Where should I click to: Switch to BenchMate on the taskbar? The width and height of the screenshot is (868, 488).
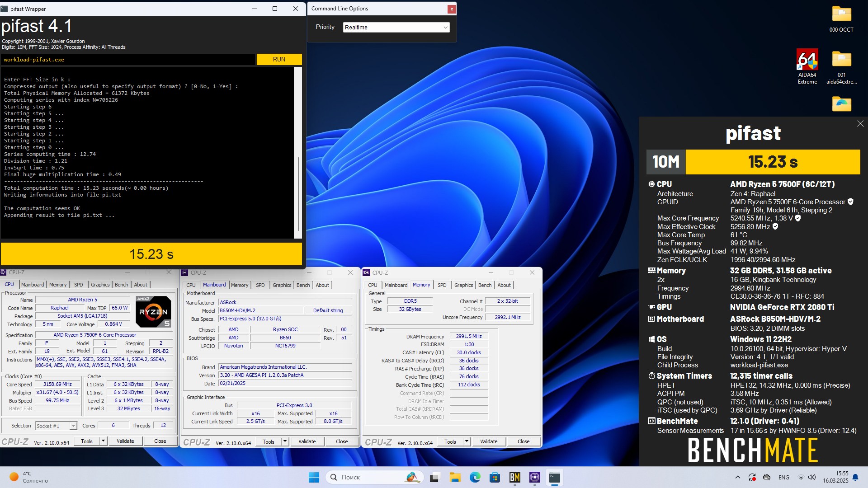(x=514, y=477)
